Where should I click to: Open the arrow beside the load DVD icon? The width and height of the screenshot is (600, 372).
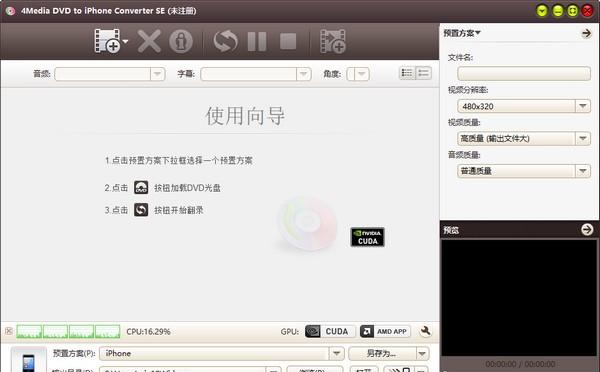point(125,41)
